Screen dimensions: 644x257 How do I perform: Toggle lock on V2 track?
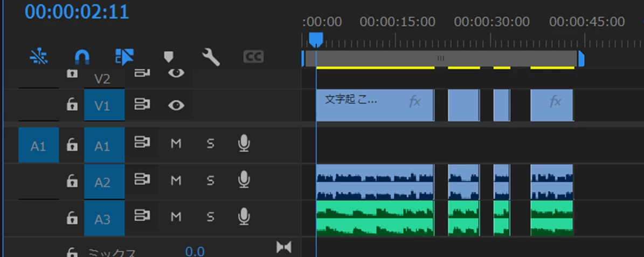tap(72, 73)
